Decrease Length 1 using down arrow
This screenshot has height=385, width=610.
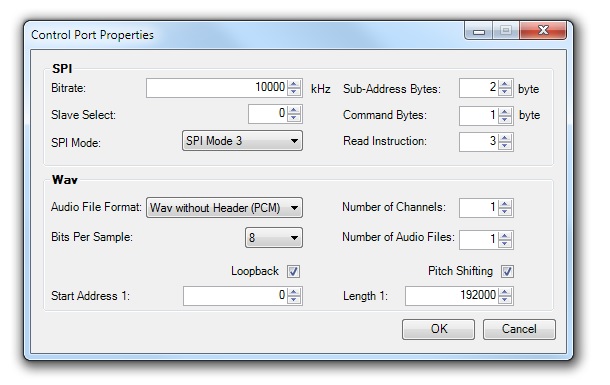(x=505, y=300)
